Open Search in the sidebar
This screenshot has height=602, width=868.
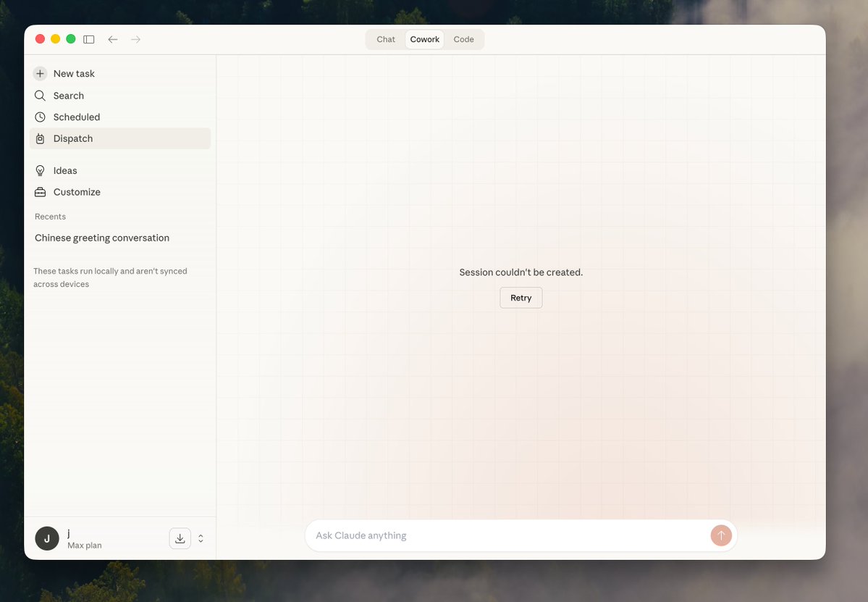(120, 96)
